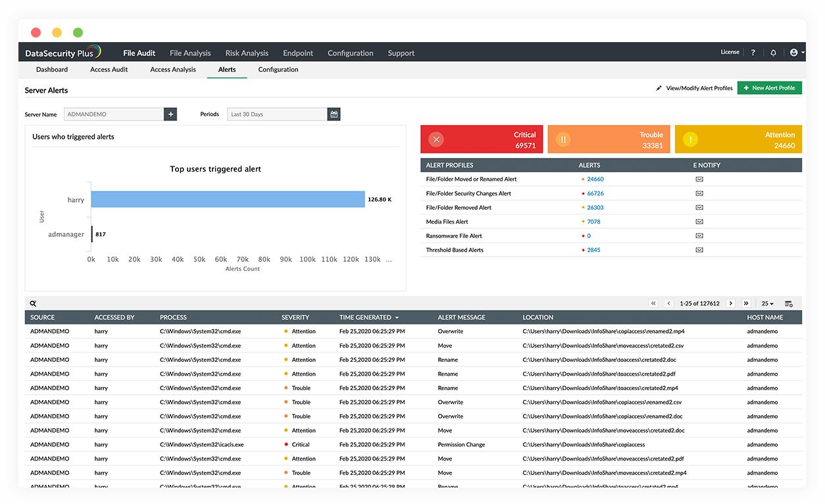Click admanager's bar in the chart
Screen dimensions: 825x504
[92, 234]
